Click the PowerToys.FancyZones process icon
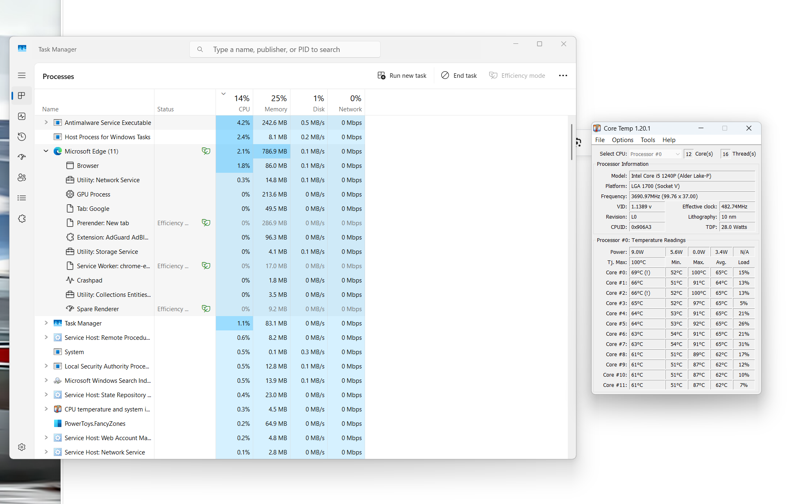This screenshot has height=504, width=812. (58, 423)
